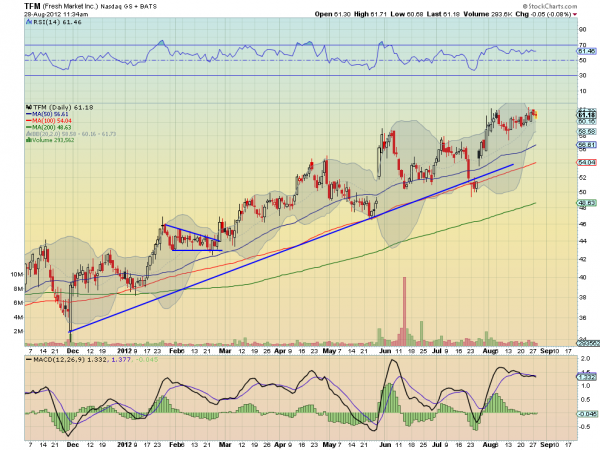Click the 'Volume 293,562' legend entry
Image resolution: width=600 pixels, height=450 pixels.
click(x=53, y=140)
